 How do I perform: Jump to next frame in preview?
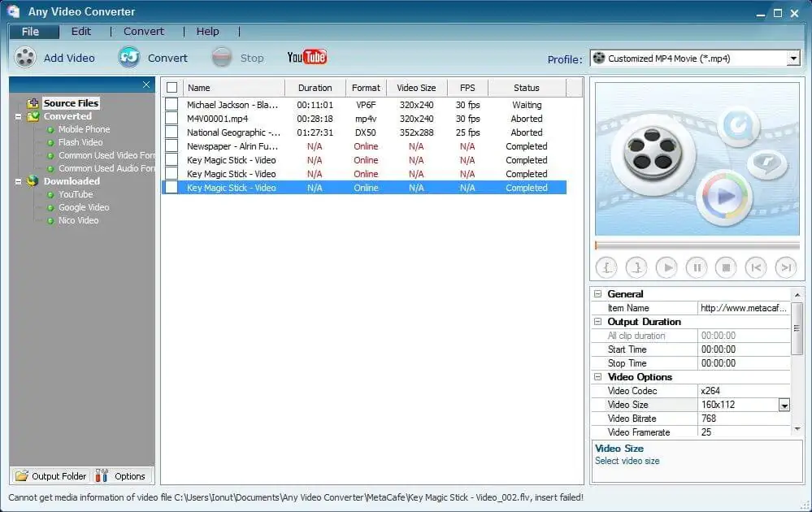(785, 267)
